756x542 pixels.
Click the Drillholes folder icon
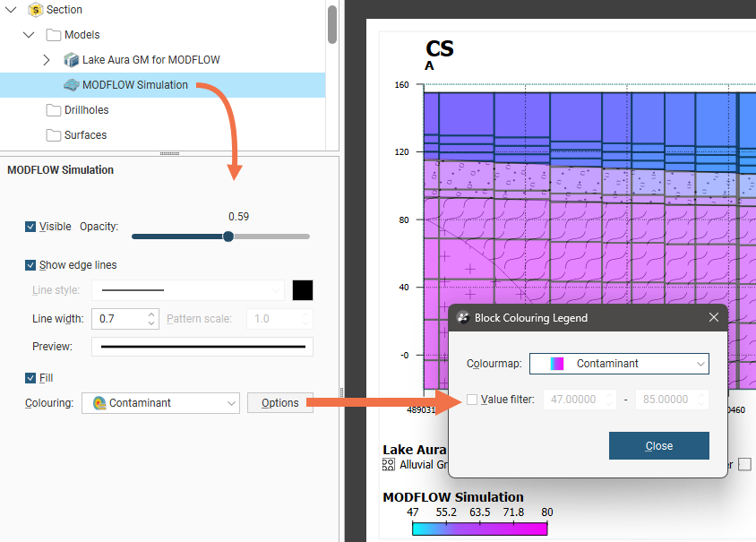[x=54, y=110]
